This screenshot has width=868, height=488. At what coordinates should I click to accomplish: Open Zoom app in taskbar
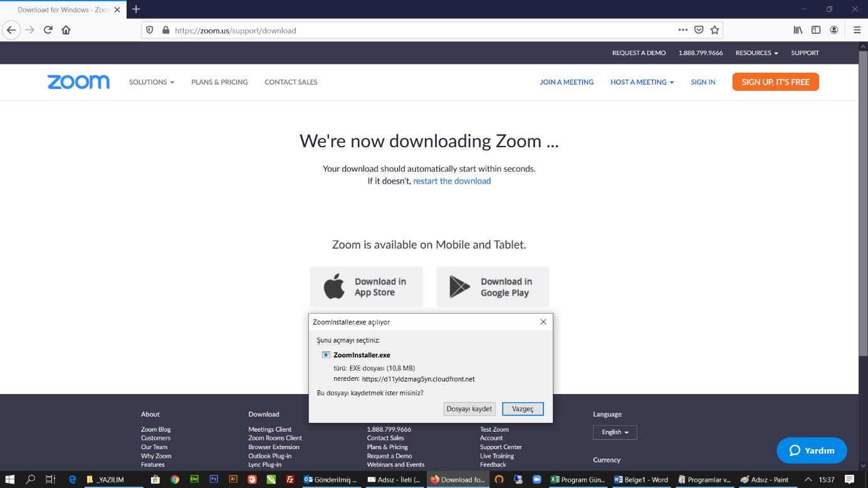pos(537,479)
